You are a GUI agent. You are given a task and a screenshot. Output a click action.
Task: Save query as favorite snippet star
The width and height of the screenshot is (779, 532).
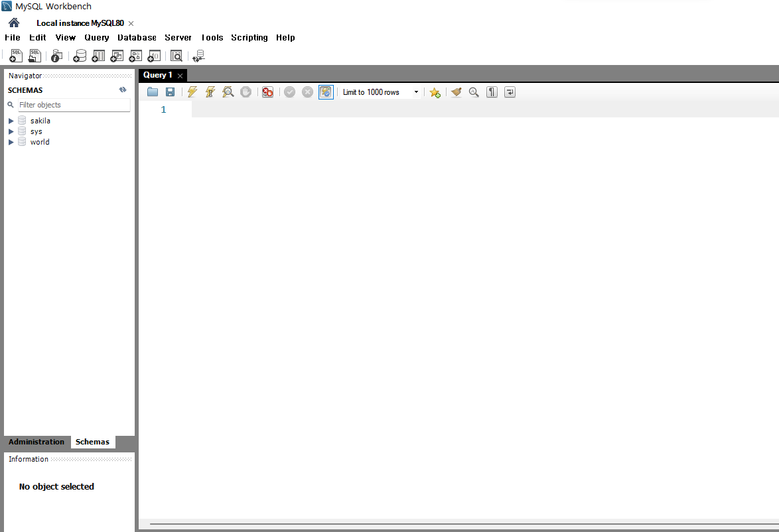(x=435, y=92)
